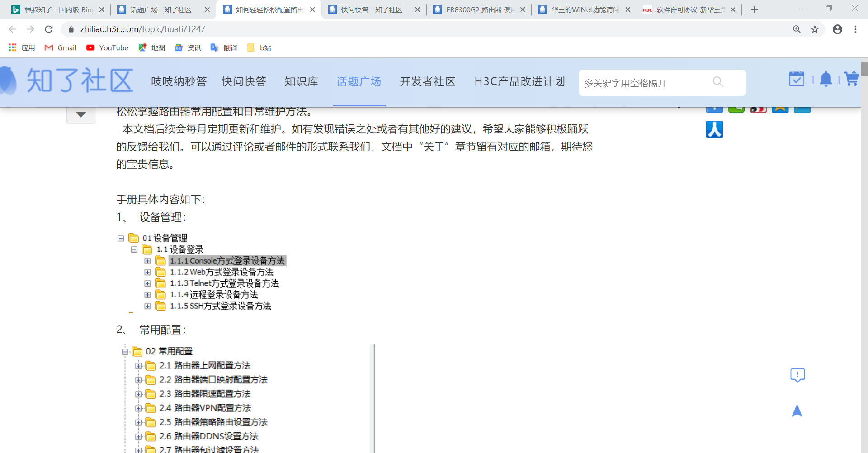Collapse the 02 常用配置 tree node

(125, 352)
